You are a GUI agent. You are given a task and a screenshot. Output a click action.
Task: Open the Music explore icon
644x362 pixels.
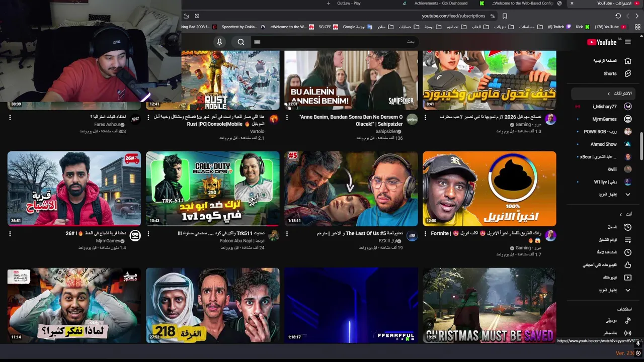[628, 320]
